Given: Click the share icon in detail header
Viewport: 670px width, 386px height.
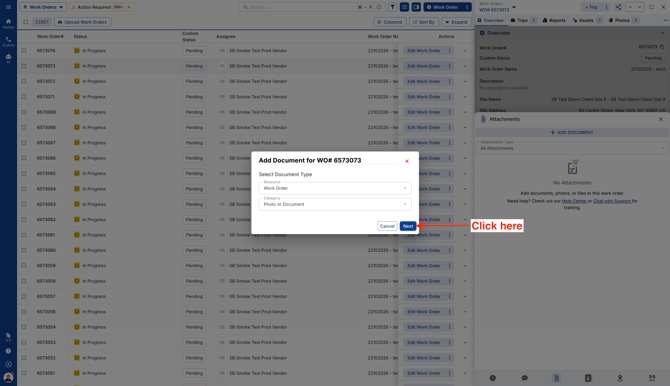Looking at the screenshot, I should point(618,7).
